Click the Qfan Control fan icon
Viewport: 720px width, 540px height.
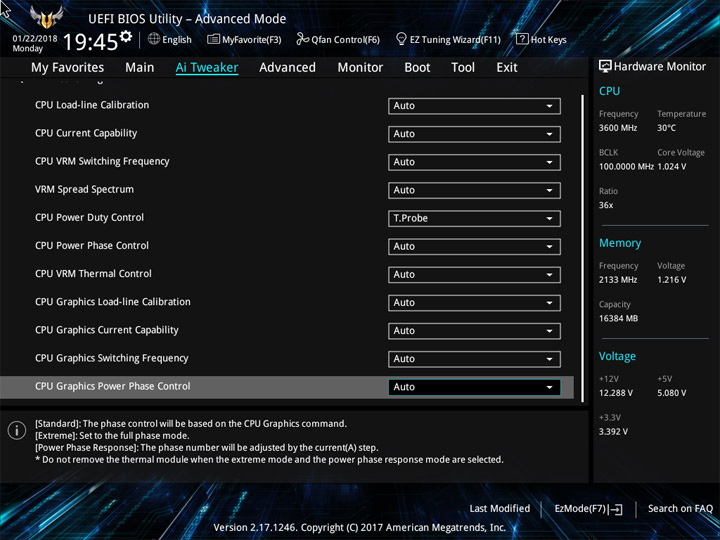click(x=302, y=39)
